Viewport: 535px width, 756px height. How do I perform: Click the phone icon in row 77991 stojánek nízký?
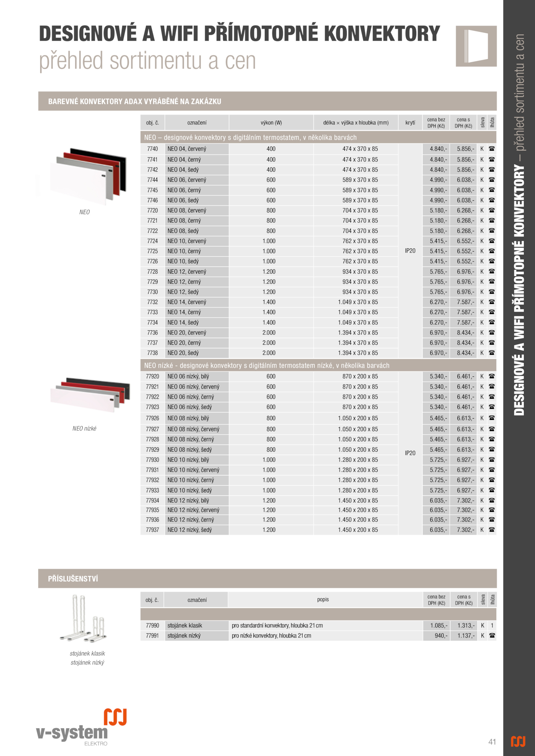(x=492, y=636)
